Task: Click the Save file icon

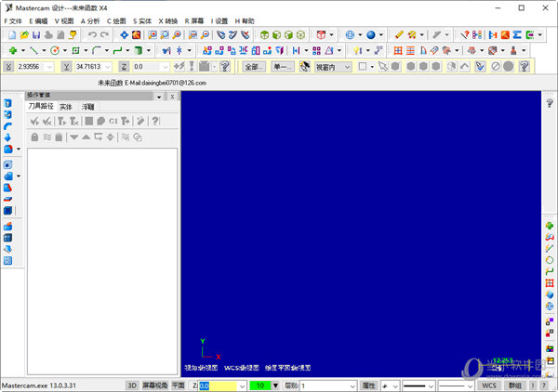Action: tap(34, 34)
